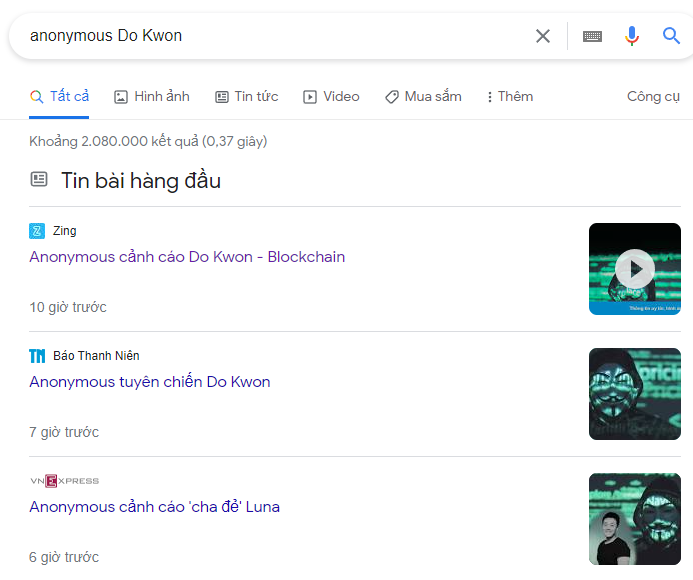Click the Báo Thanh Niên article thumbnail

[635, 394]
